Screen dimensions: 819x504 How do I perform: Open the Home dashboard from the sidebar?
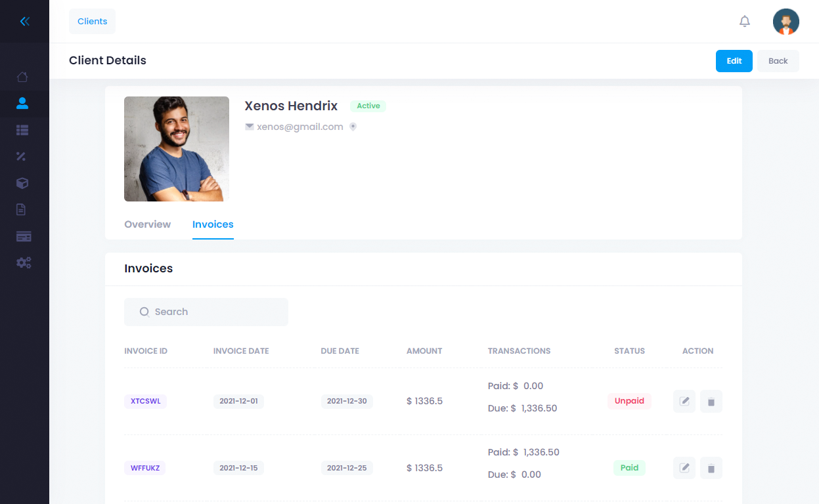coord(23,77)
